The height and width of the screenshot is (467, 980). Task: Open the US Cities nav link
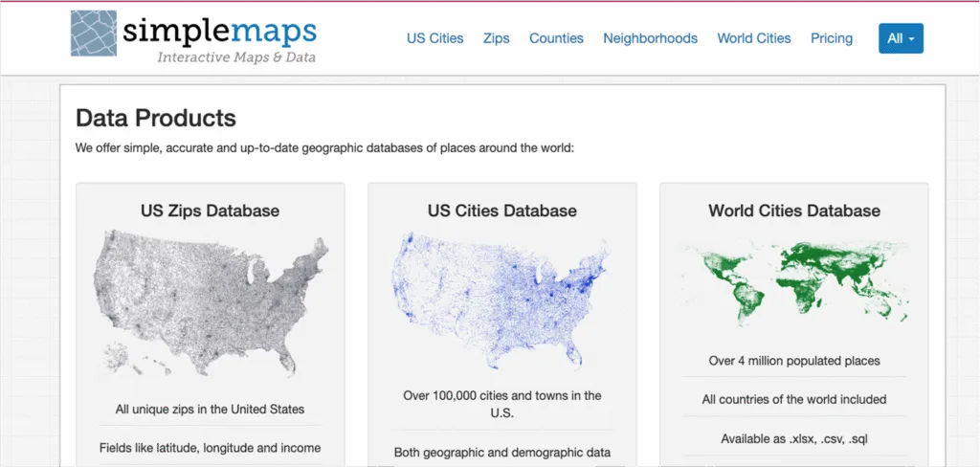434,38
